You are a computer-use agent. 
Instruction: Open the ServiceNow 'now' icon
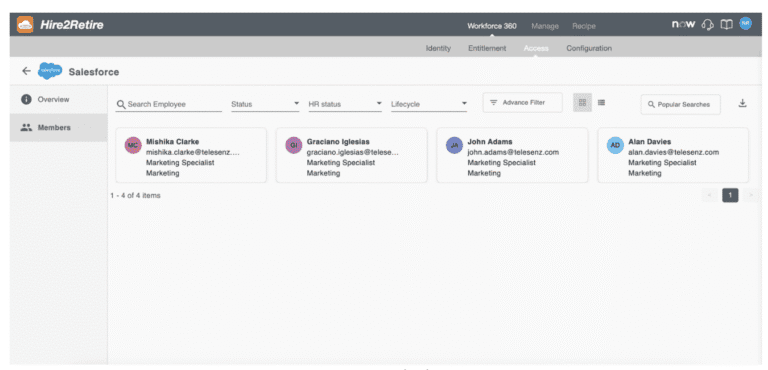coord(683,24)
